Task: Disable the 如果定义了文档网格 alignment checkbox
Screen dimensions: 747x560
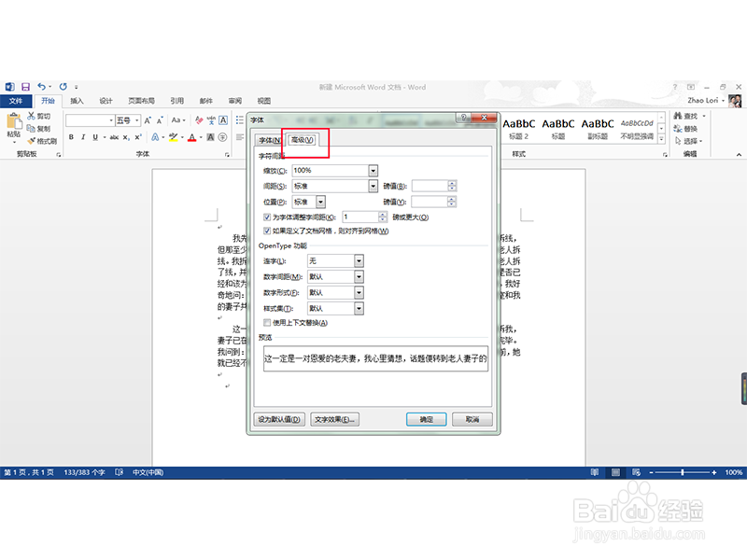Action: 265,231
